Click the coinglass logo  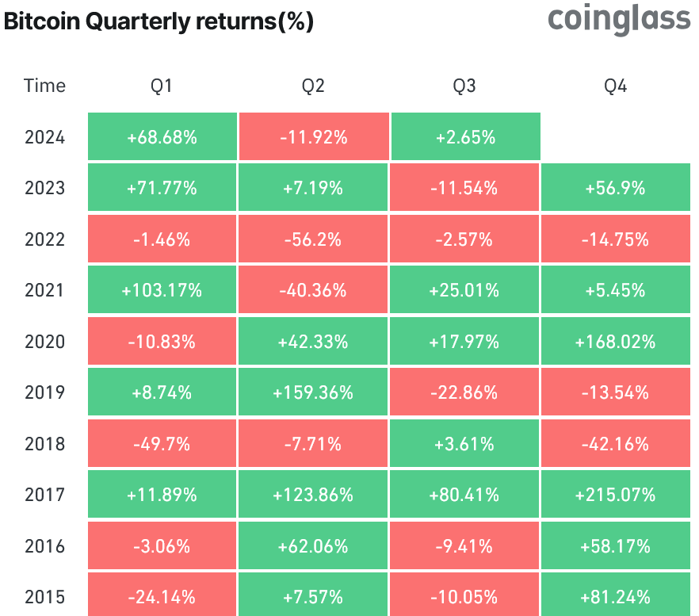tap(619, 21)
